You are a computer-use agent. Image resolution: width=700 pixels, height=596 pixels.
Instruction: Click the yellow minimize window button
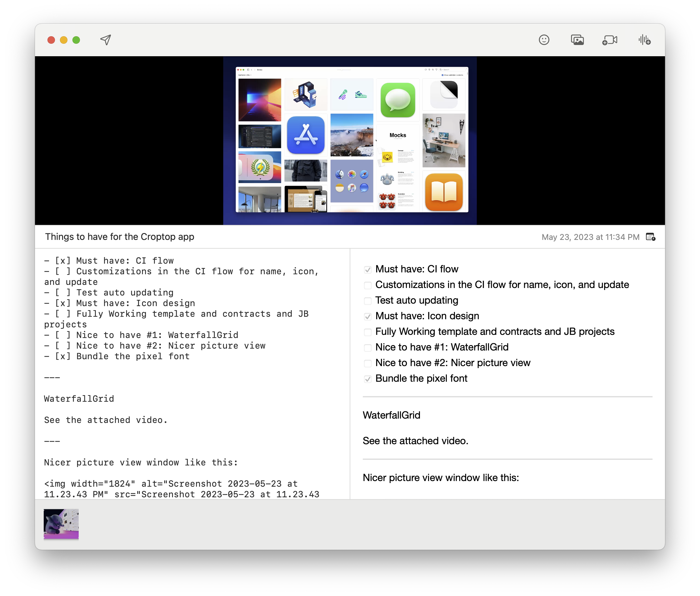[63, 40]
